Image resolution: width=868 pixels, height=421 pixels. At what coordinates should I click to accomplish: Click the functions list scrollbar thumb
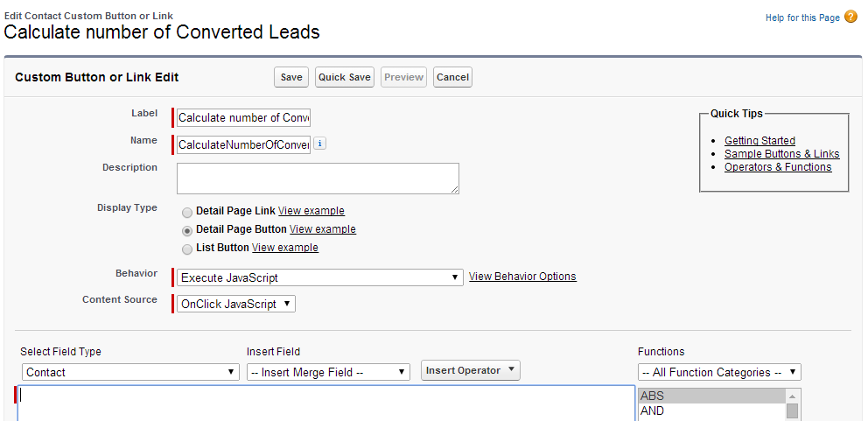(792, 411)
